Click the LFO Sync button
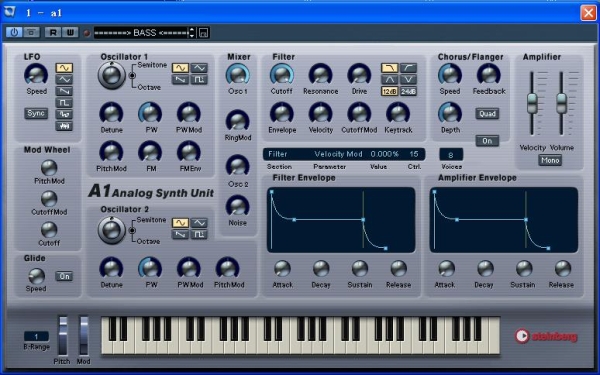Image resolution: width=600 pixels, height=375 pixels. click(36, 113)
